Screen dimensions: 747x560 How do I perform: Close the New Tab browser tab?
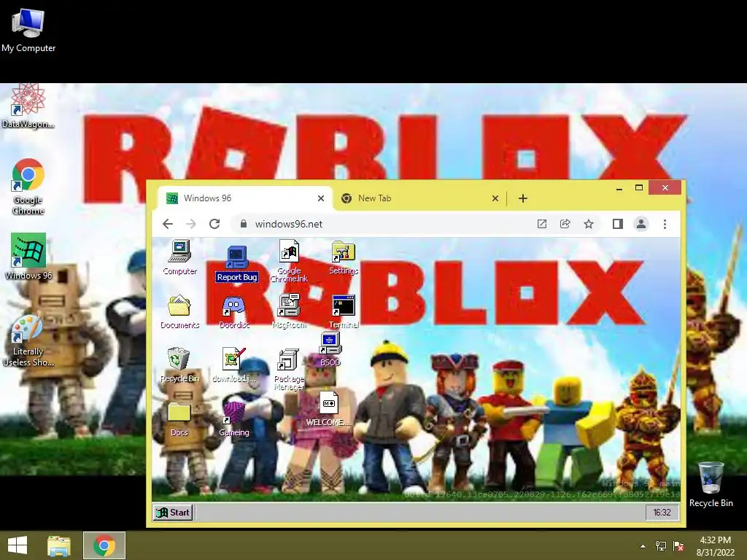click(495, 198)
